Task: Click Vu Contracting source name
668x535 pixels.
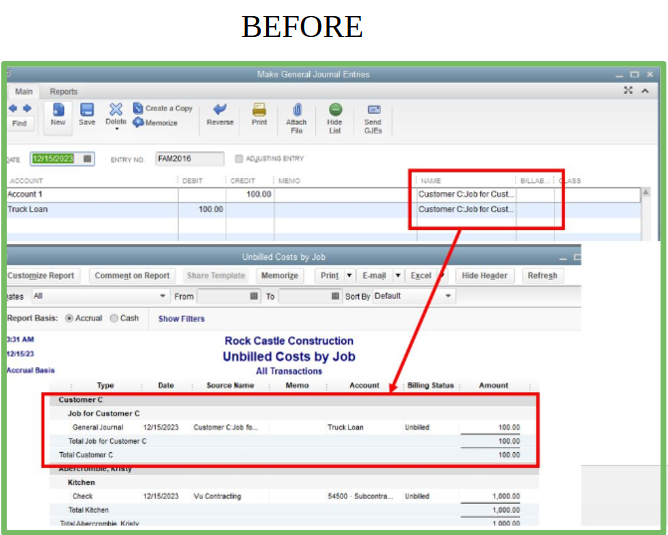Action: [x=217, y=496]
